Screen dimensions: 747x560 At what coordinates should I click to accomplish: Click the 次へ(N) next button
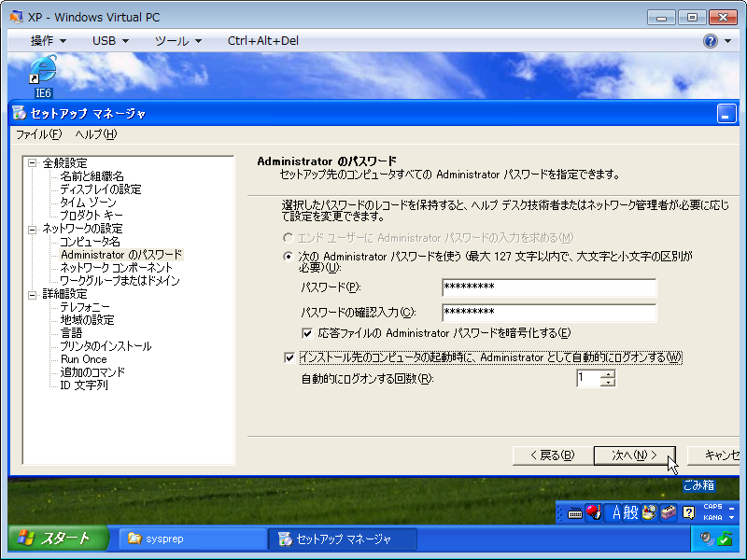point(635,455)
